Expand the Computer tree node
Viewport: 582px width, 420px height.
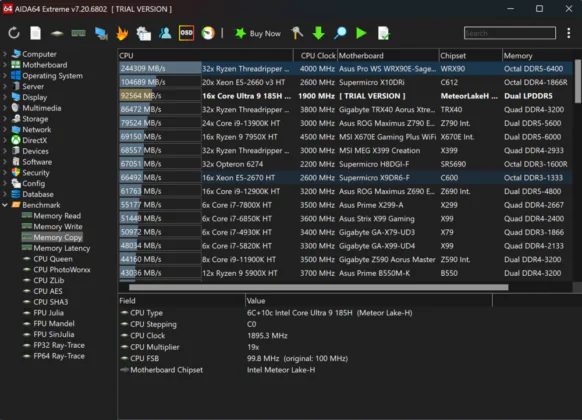tap(5, 54)
